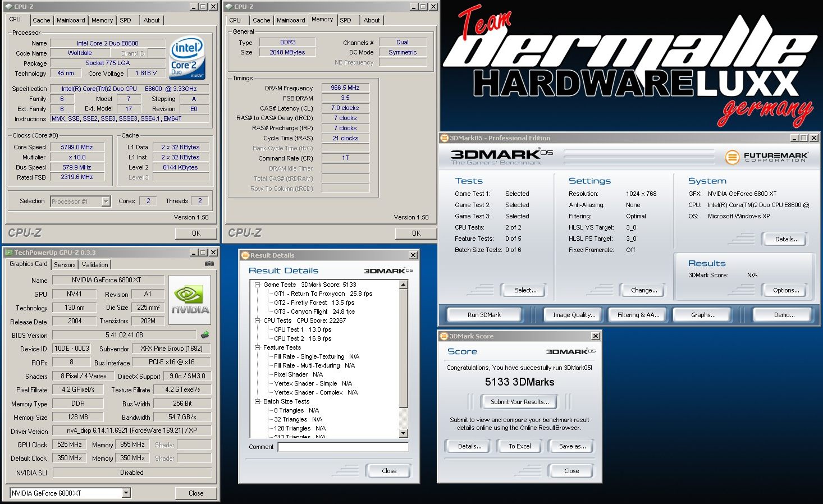
Task: Click Close in 3DMark Score window
Action: tap(571, 471)
